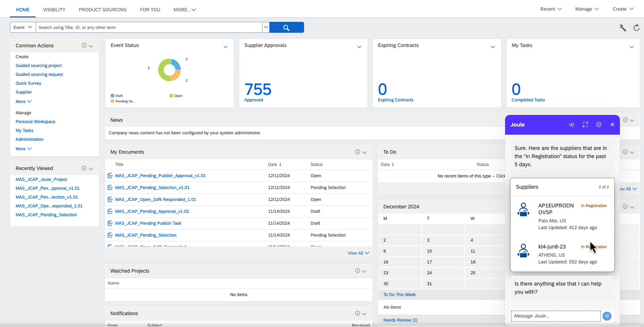Screen dimensions: 644x327
Task: Click the replay conversation icon in Joule header
Action: point(572,125)
